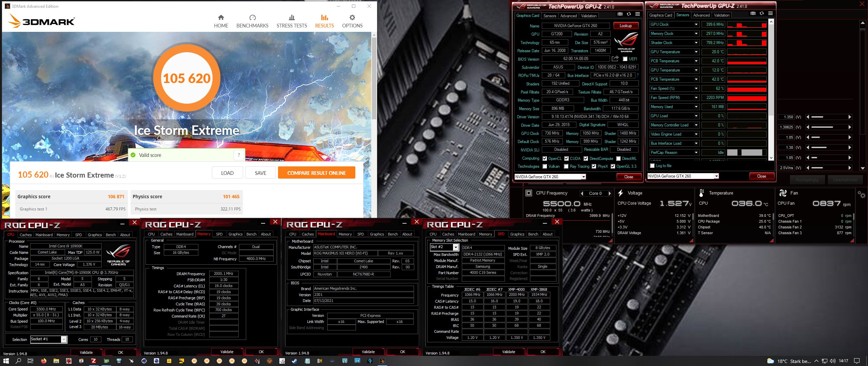Switch to Sensors tab in left GPU-Z
This screenshot has height=366, width=868.
[550, 16]
